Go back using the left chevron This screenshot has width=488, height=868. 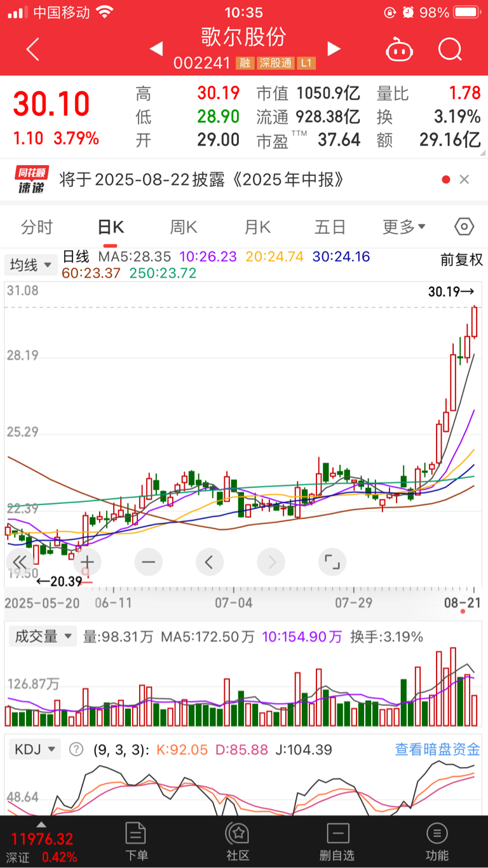[33, 49]
